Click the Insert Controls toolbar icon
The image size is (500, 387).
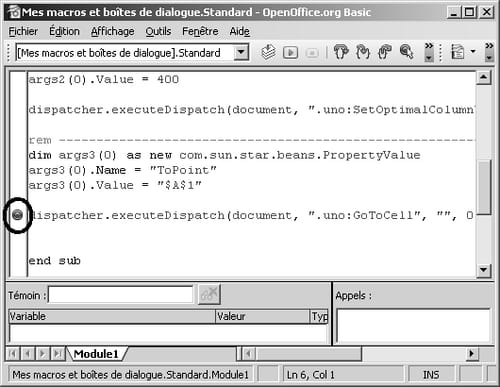pos(458,52)
